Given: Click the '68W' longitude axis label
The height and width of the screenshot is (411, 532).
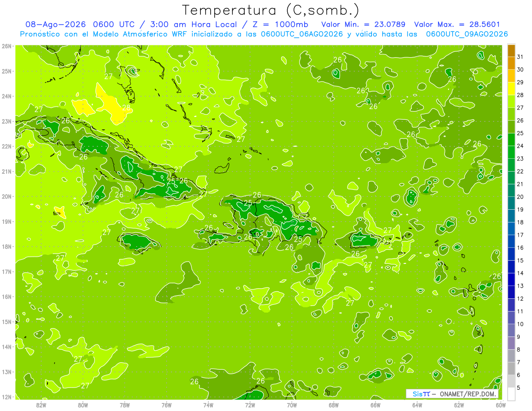Looking at the screenshot, I should pos(333,405).
